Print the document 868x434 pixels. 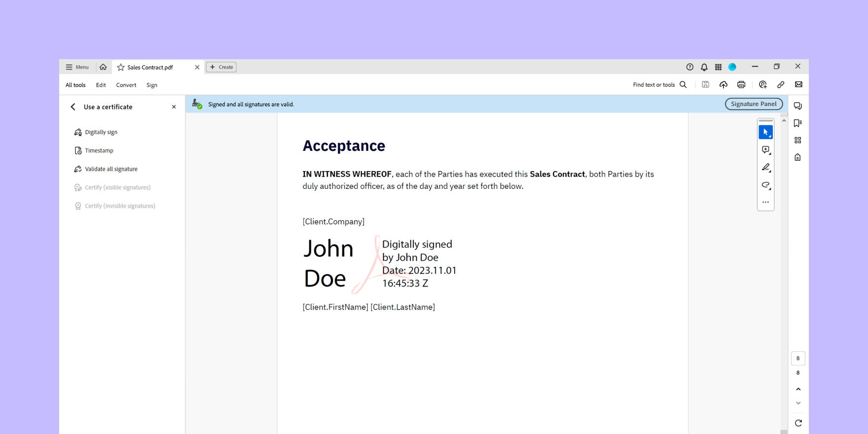click(741, 85)
